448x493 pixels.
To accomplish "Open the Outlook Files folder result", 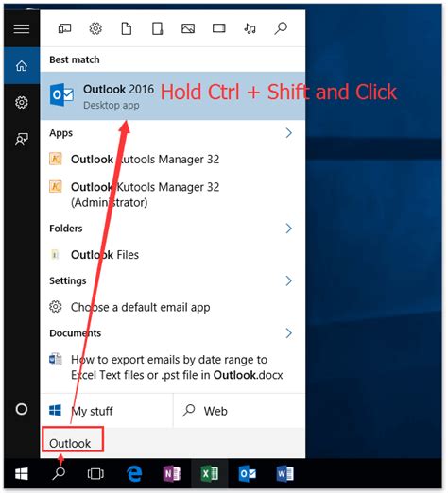I will pos(173,255).
